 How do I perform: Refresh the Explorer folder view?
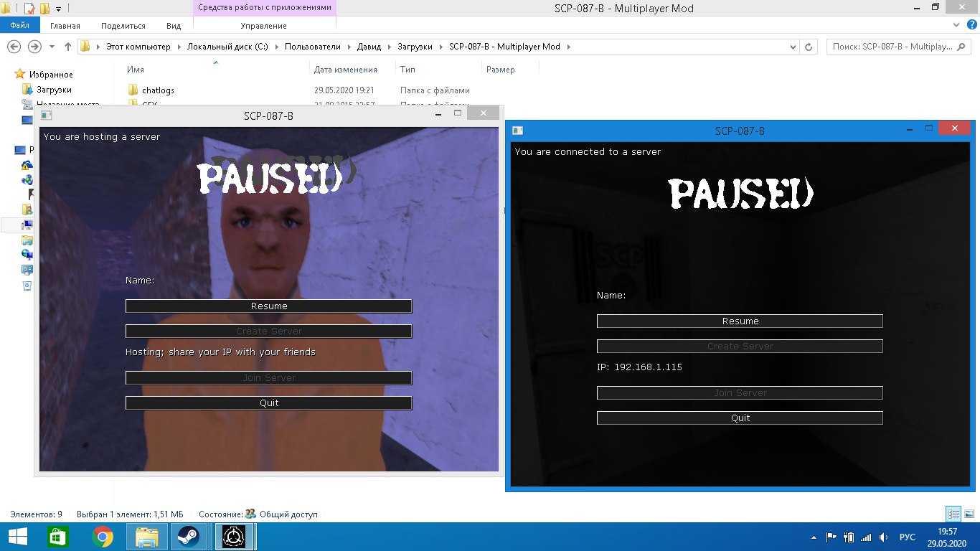809,47
